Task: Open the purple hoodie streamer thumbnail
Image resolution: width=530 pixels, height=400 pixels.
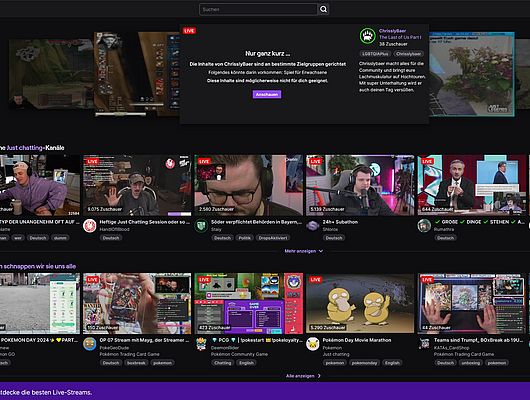Action: tap(40, 185)
